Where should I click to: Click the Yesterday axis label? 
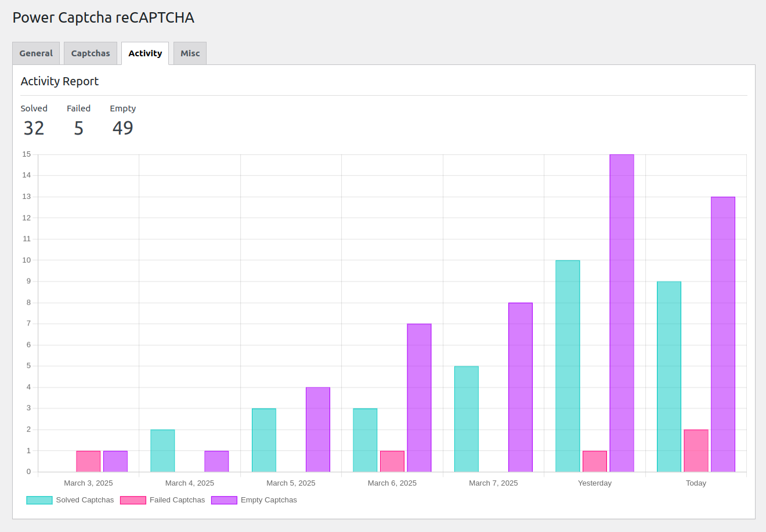pos(595,483)
